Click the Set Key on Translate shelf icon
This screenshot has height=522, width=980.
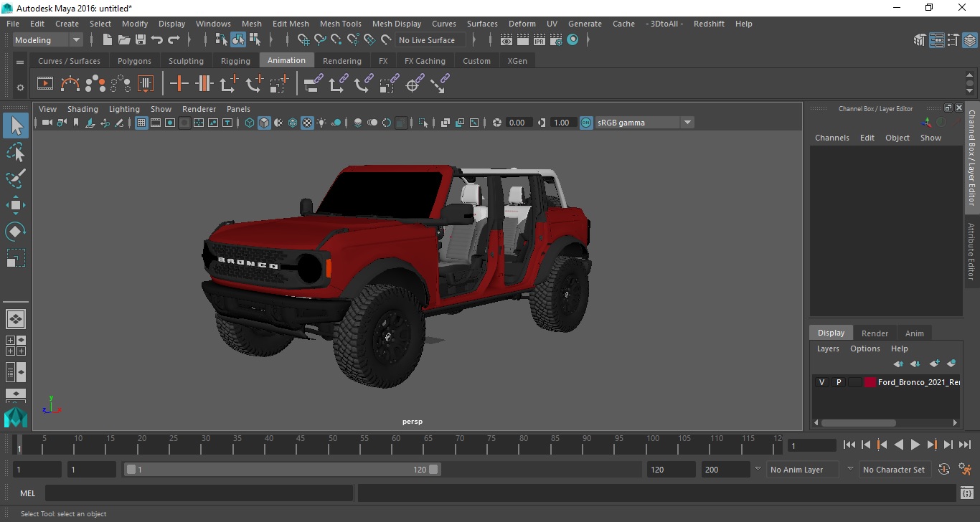(x=229, y=84)
